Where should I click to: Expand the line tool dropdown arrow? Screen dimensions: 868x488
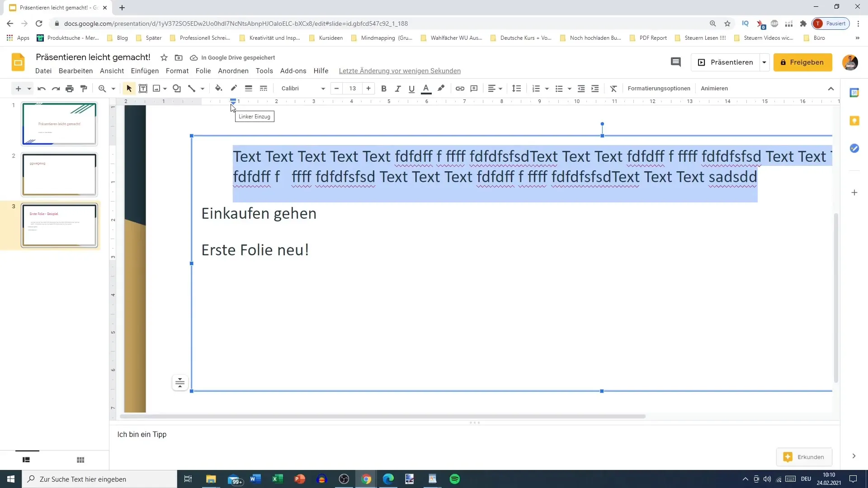(x=203, y=89)
